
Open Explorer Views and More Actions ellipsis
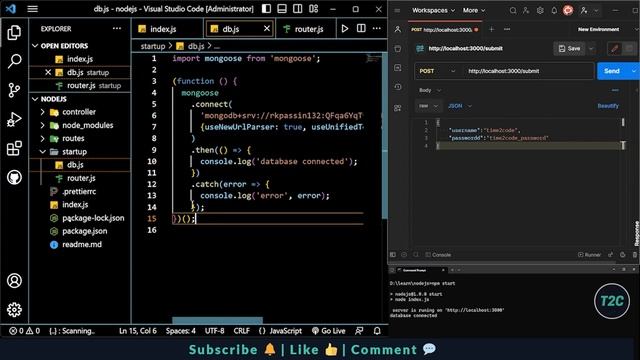117,29
